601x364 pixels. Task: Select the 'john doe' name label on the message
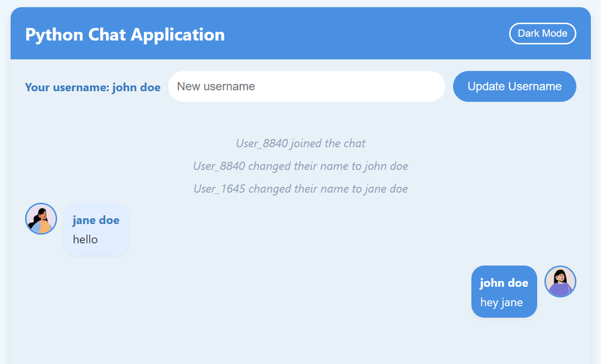504,282
